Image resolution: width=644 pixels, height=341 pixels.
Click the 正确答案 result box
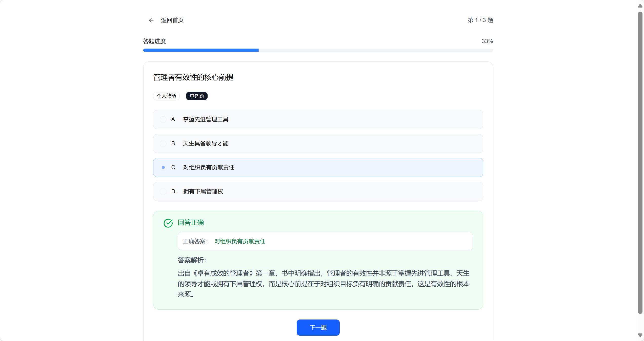(325, 241)
